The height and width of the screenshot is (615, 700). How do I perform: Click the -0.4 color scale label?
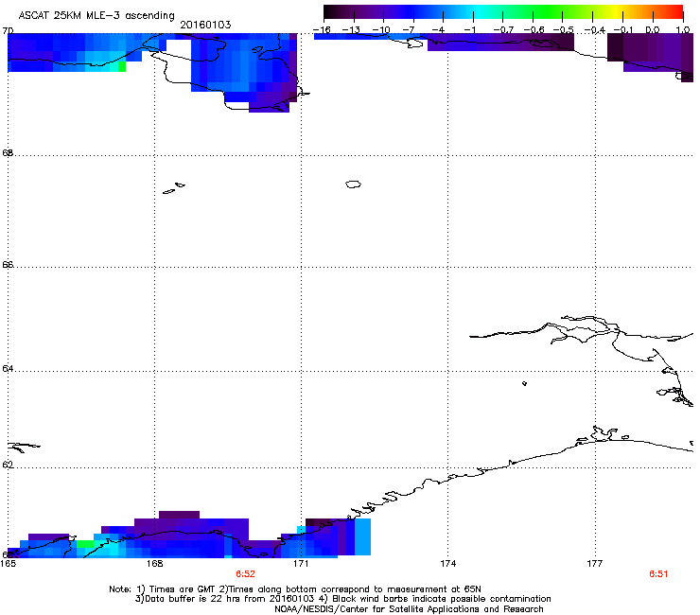coord(595,30)
